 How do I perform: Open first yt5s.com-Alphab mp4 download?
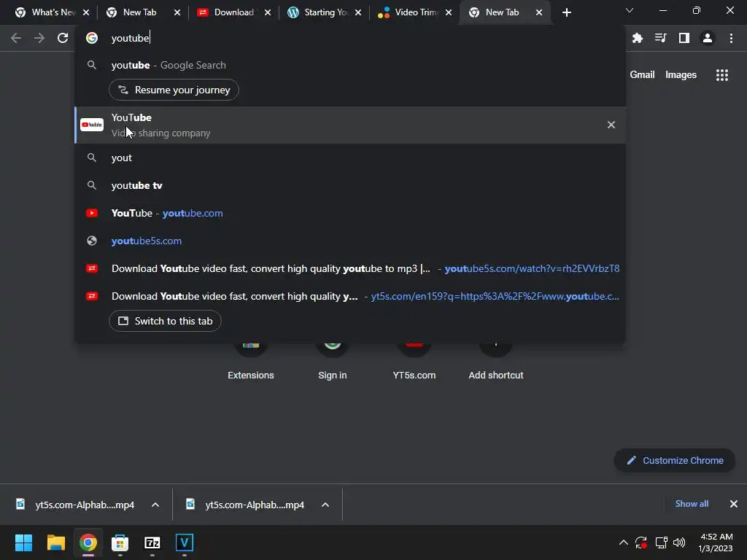coord(76,505)
